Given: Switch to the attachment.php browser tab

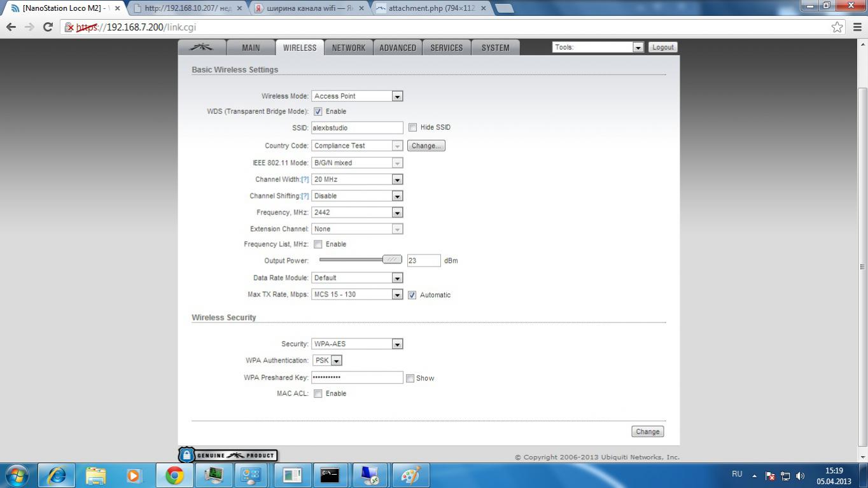Looking at the screenshot, I should (431, 8).
